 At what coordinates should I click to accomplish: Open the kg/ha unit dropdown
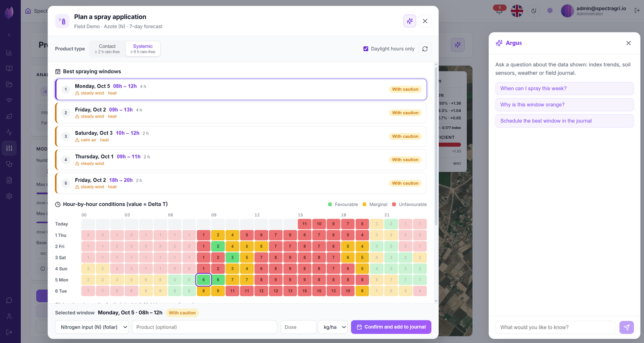(x=333, y=327)
